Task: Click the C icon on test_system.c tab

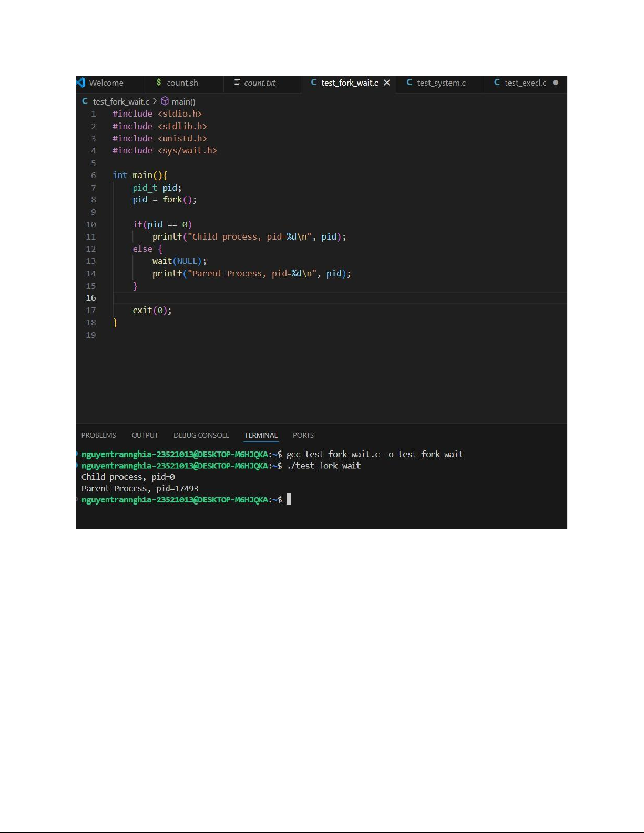Action: (x=410, y=83)
